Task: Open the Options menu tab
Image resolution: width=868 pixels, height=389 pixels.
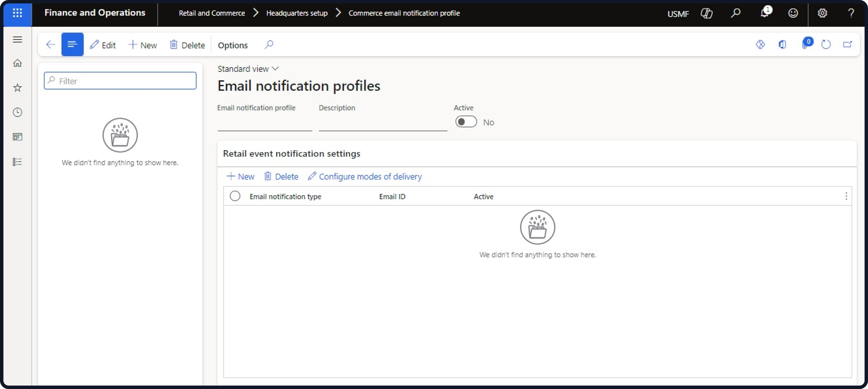Action: pos(232,45)
